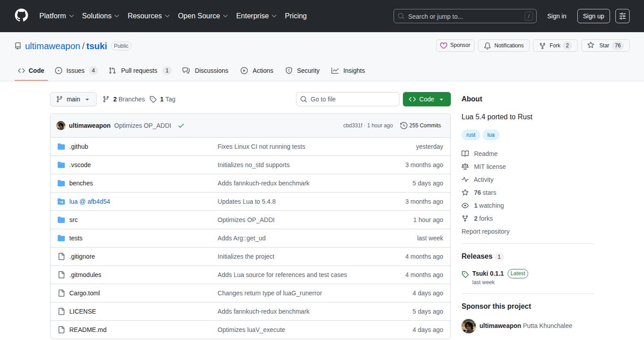View the 2 forks list
This screenshot has height=340, width=644.
pos(477,218)
